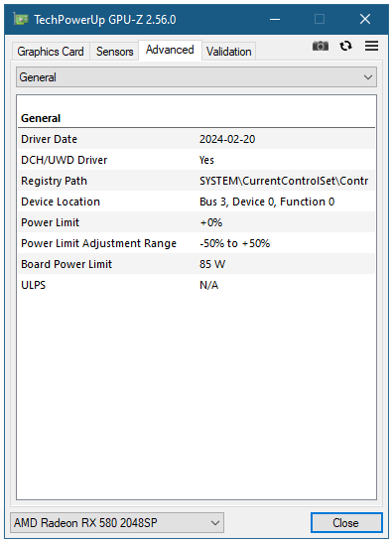Screen dimensions: 392x539
Task: Click the SYSTEM\CurrentControlSet registry value
Action: click(284, 181)
